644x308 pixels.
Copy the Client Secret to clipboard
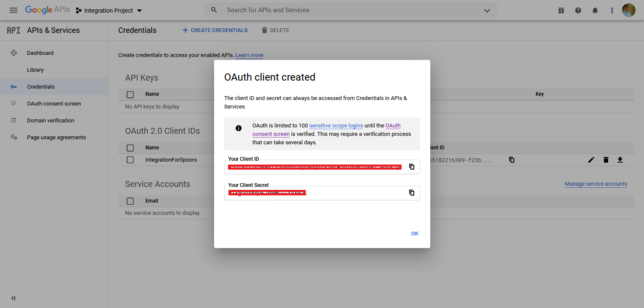(411, 193)
